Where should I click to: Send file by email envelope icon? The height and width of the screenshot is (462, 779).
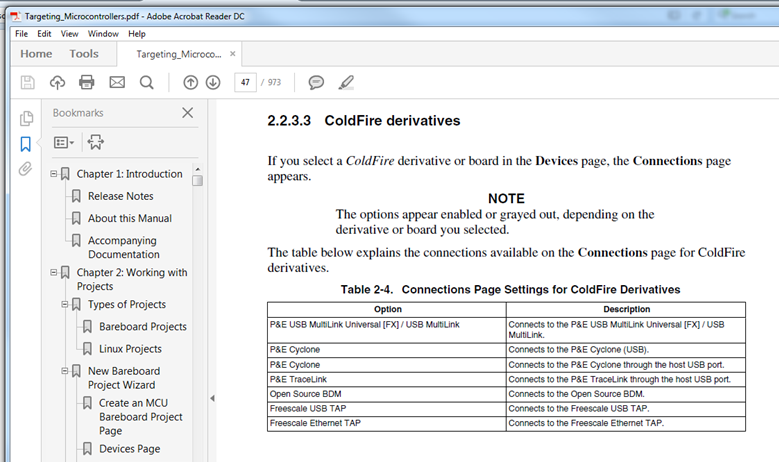tap(117, 82)
